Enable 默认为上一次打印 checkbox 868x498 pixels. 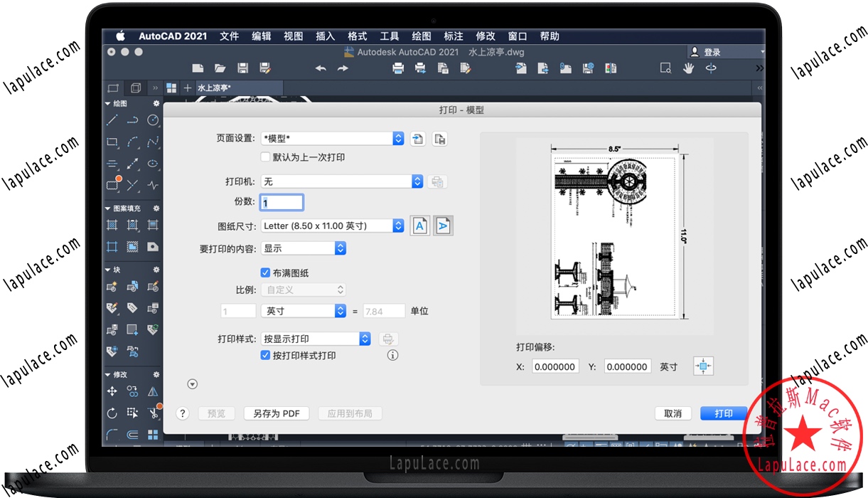tap(266, 157)
